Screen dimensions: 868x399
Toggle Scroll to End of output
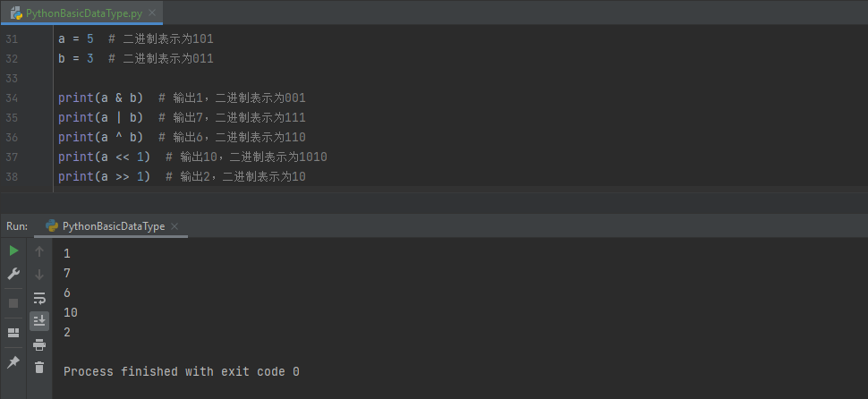point(39,320)
